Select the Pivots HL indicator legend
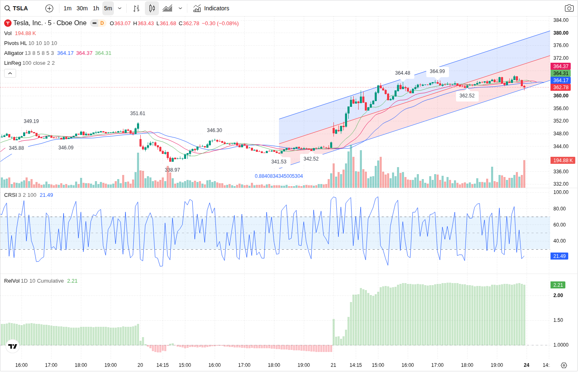586x392 pixels. tap(16, 43)
